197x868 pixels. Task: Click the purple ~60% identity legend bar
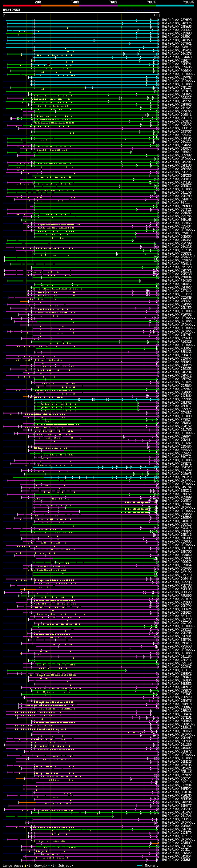point(99,6)
